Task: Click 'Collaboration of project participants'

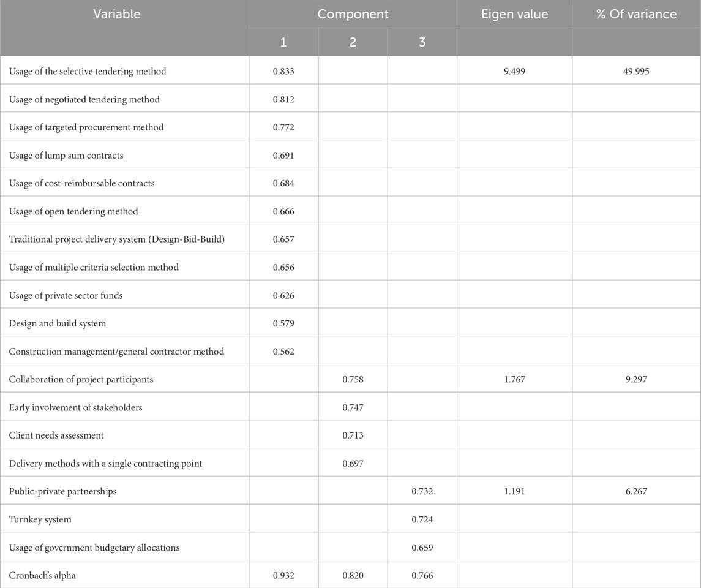Action: click(x=81, y=379)
